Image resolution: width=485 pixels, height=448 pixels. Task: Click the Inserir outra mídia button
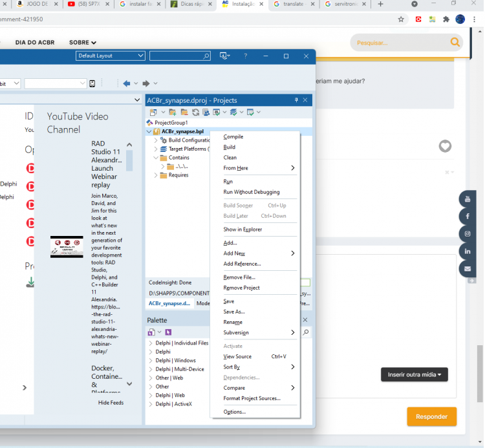click(x=414, y=375)
